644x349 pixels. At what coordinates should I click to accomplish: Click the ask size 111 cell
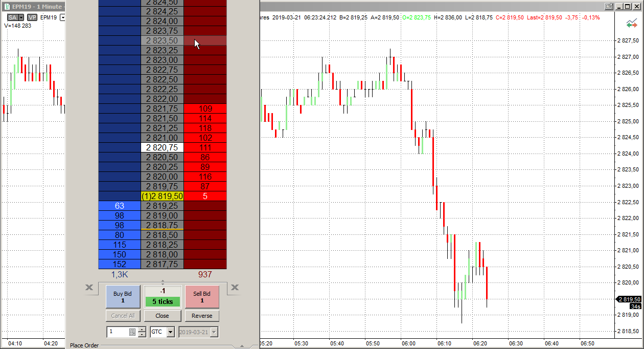[205, 147]
